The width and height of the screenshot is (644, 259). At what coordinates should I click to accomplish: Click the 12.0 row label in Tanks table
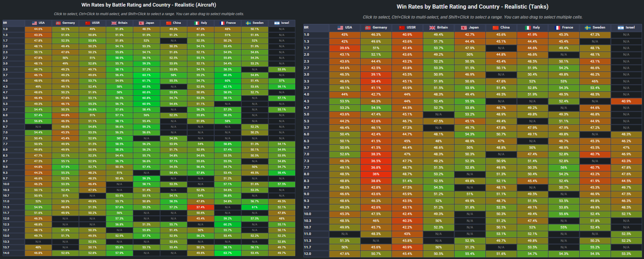point(316,254)
